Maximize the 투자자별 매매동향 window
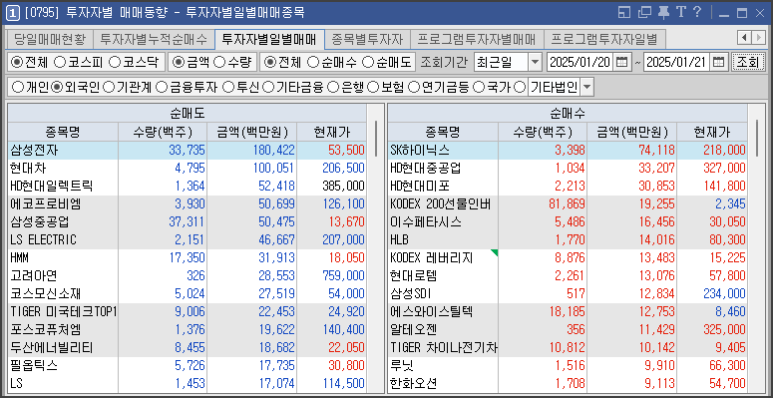Screen dimensions: 773x398 (x=742, y=13)
